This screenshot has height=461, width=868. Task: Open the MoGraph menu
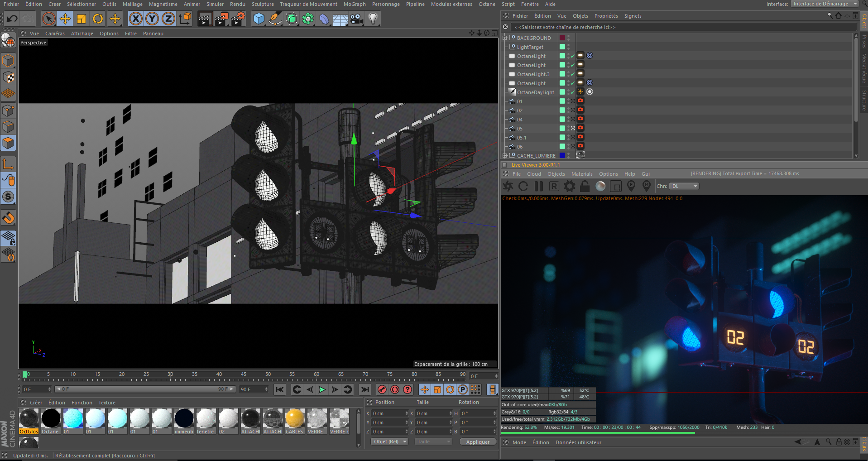354,4
